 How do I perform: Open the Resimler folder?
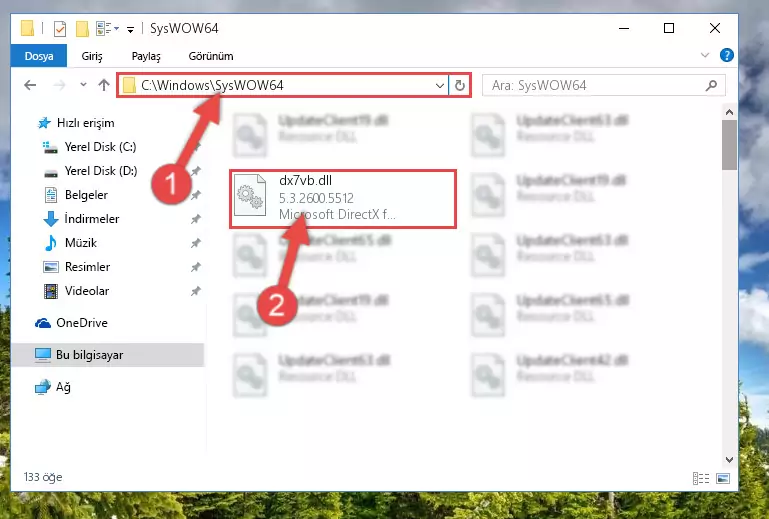point(87,267)
